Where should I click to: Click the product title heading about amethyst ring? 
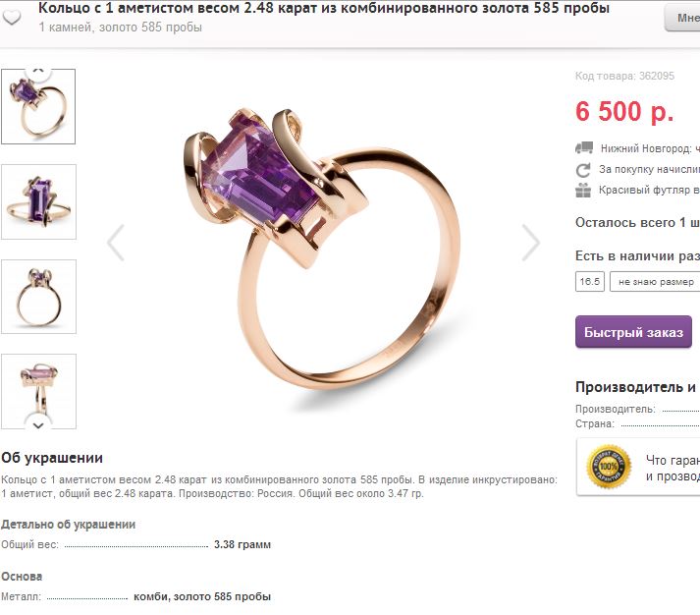(324, 8)
